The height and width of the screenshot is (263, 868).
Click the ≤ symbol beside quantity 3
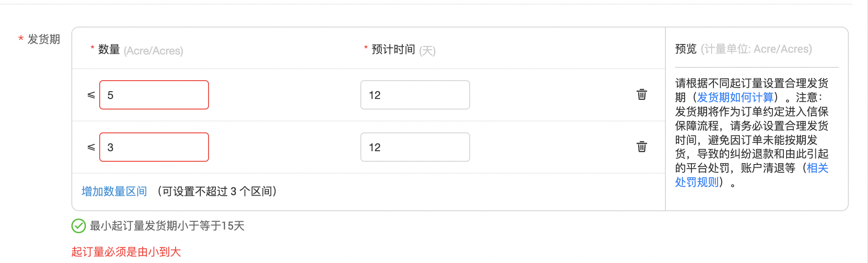[x=91, y=147]
